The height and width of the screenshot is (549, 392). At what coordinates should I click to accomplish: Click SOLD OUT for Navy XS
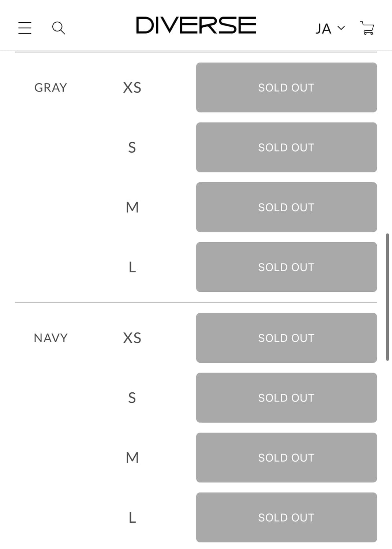tap(286, 338)
